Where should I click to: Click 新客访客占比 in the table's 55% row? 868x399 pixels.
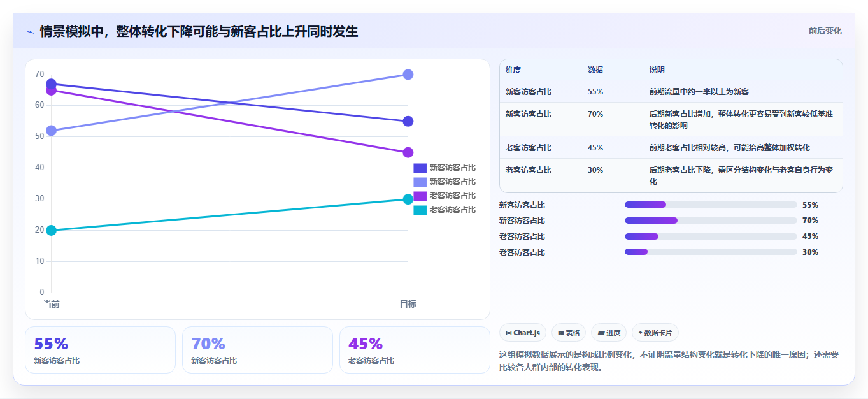point(529,92)
